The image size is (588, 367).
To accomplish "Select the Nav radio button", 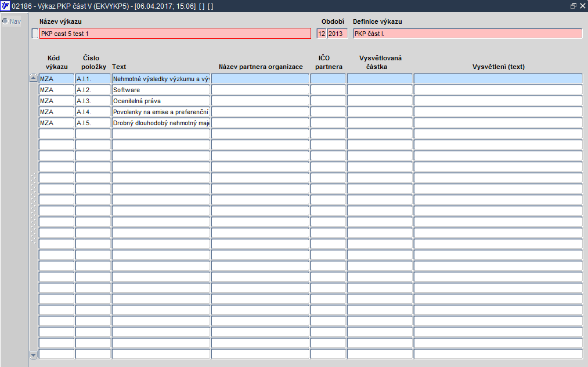I will [x=5, y=21].
